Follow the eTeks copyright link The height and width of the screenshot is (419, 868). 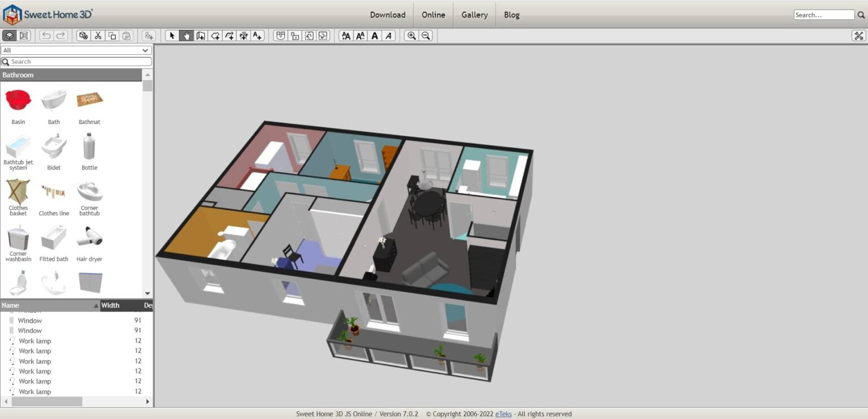[503, 413]
